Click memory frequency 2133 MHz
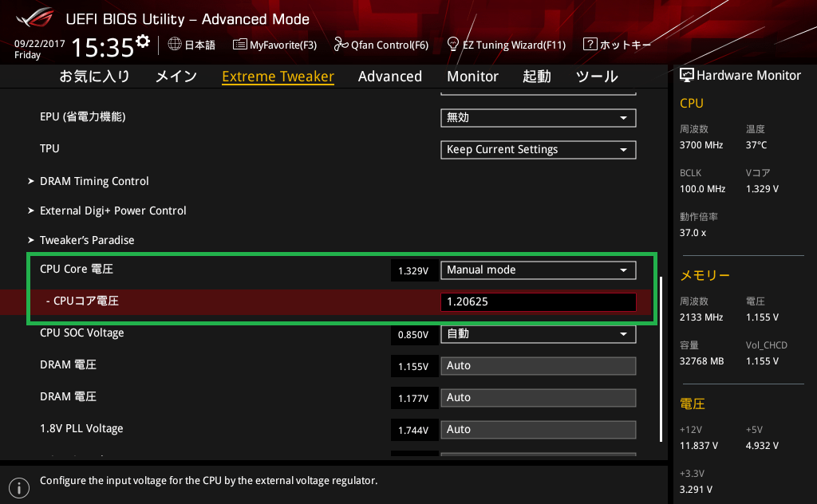Image resolution: width=817 pixels, height=504 pixels. 701,317
